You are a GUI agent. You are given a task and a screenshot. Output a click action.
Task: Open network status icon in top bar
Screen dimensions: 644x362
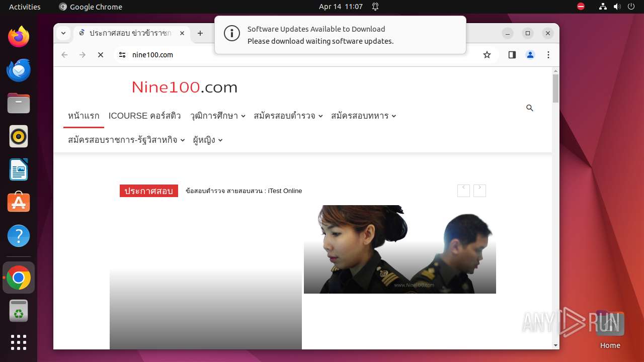pos(603,7)
